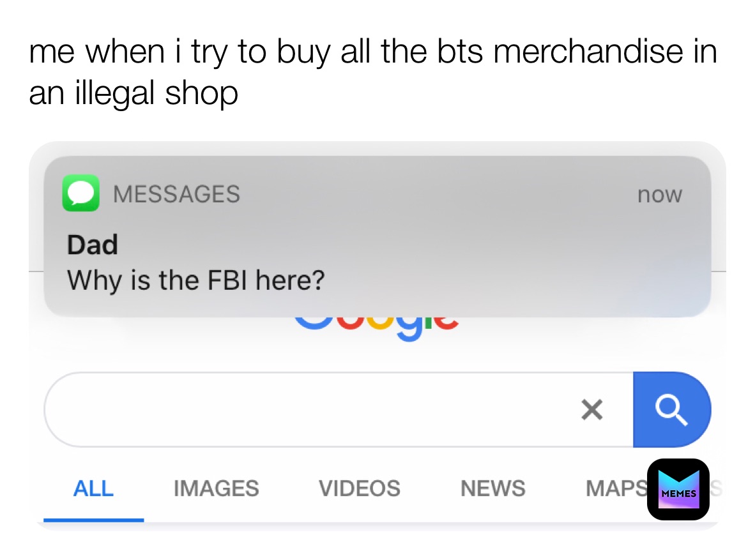Click the caption line mentioning bts merchandise
The width and height of the screenshot is (755, 560).
tap(373, 52)
